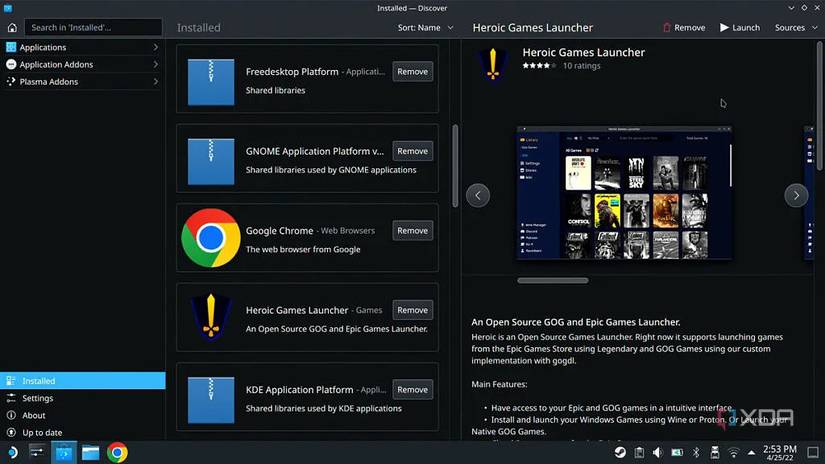The width and height of the screenshot is (825, 464).
Task: Remove KDE Application Platform
Action: pyautogui.click(x=412, y=389)
